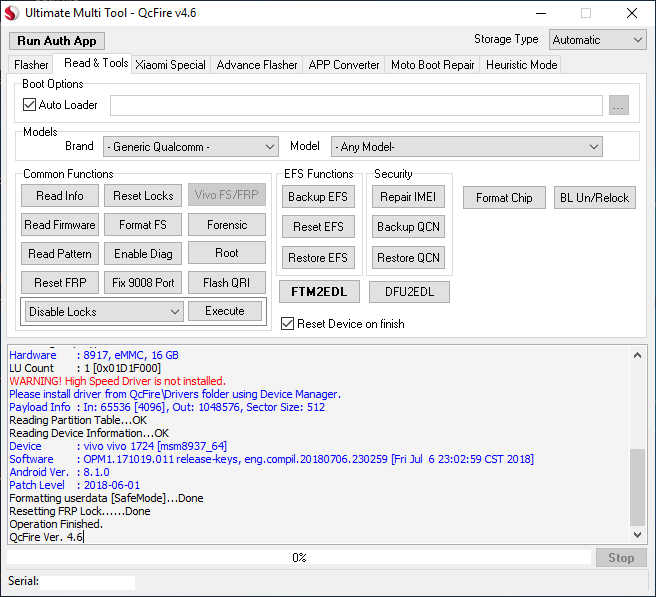Click the Backup EFS button
Viewport: 656px width, 597px height.
point(318,197)
